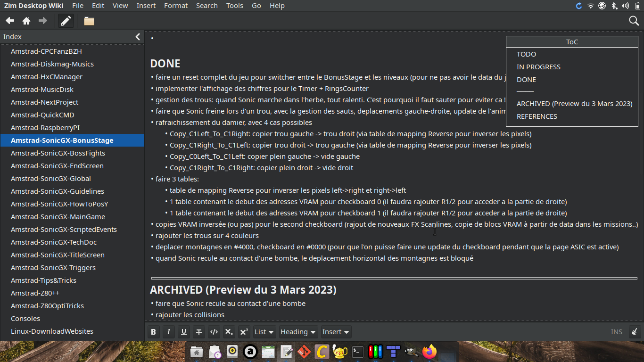This screenshot has width=644, height=362.
Task: Toggle subscript formatting
Action: pyautogui.click(x=229, y=332)
